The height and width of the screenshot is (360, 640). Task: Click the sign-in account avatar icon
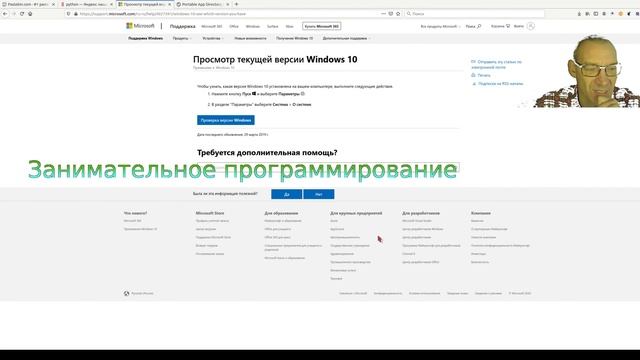pos(531,26)
